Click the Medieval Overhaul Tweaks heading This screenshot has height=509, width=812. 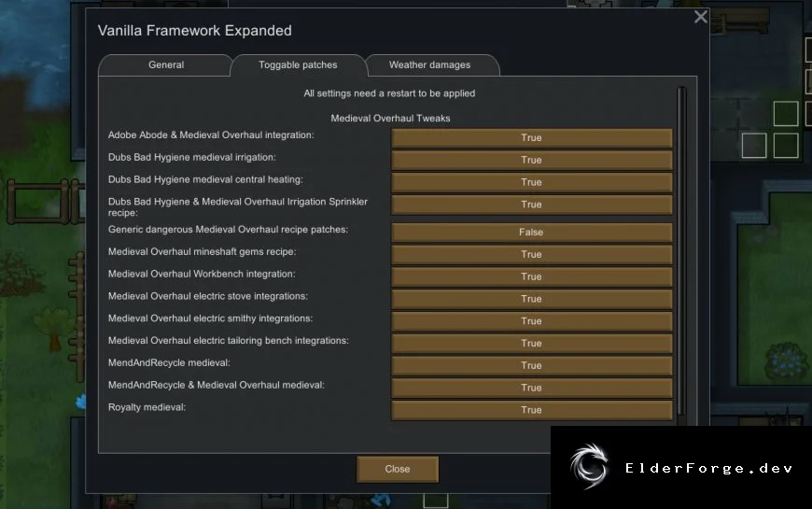click(x=390, y=119)
